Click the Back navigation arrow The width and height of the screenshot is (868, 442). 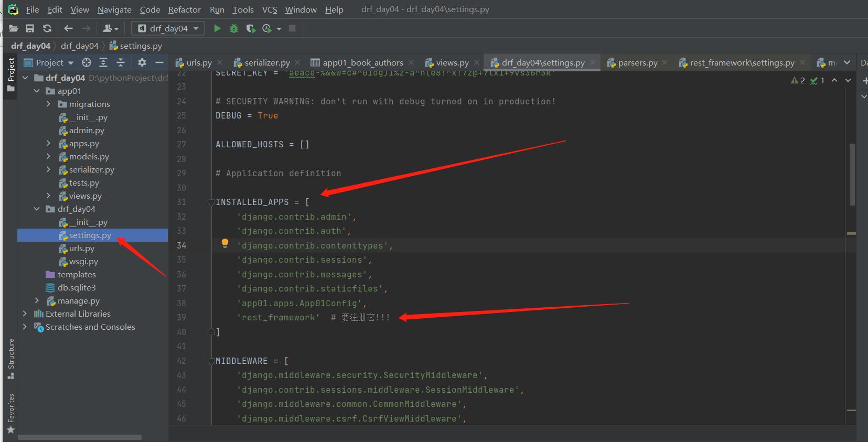[x=68, y=28]
